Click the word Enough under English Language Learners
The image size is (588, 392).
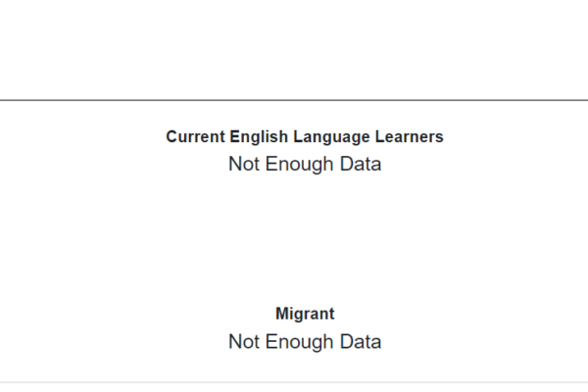[x=299, y=164]
